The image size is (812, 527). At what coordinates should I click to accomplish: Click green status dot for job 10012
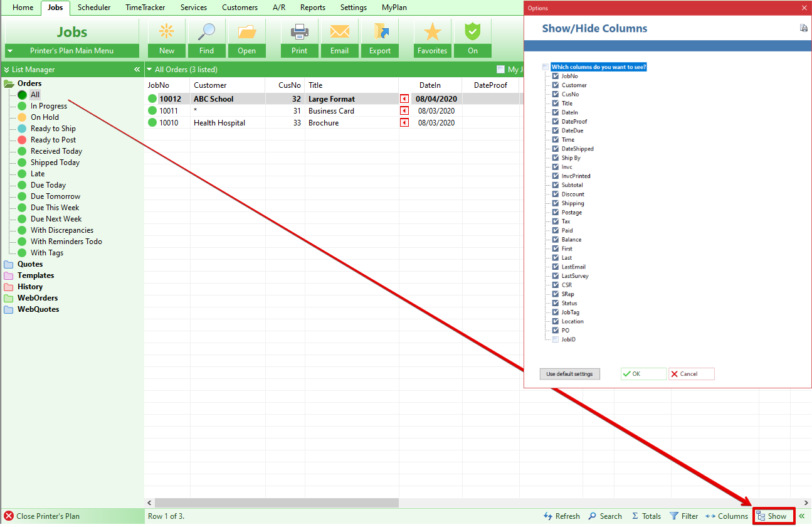click(152, 99)
